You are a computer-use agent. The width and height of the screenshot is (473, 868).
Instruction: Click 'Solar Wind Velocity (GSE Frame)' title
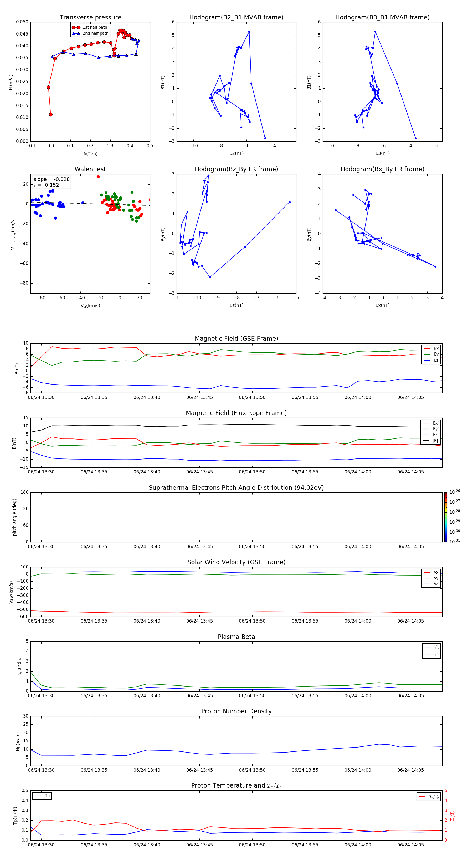coord(236,562)
